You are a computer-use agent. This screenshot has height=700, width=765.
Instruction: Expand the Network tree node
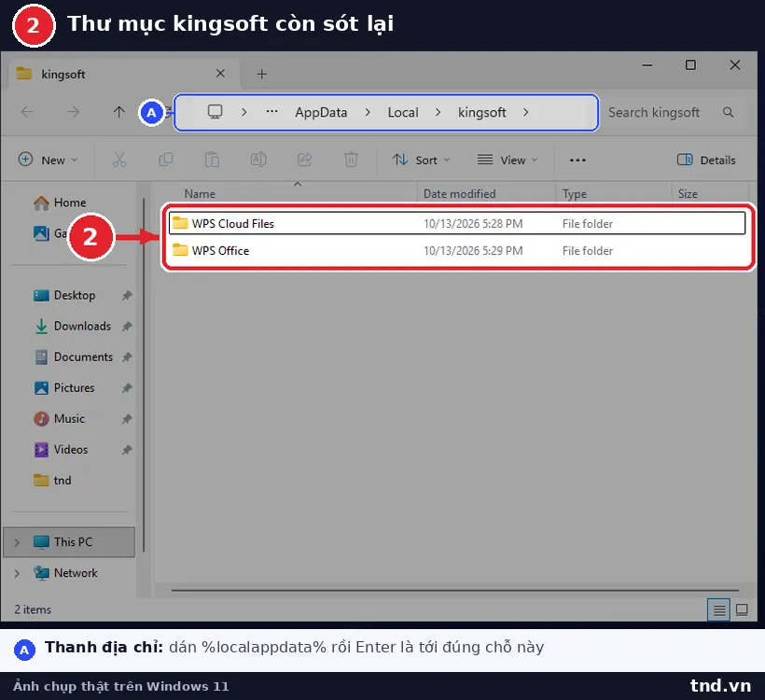pyautogui.click(x=17, y=573)
